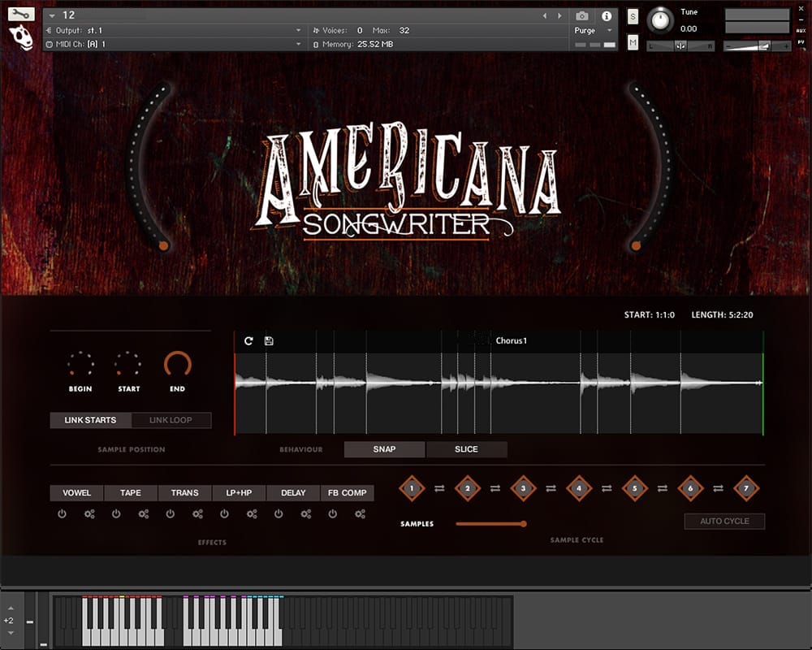Open the MIDI Ch dropdown

click(x=298, y=44)
